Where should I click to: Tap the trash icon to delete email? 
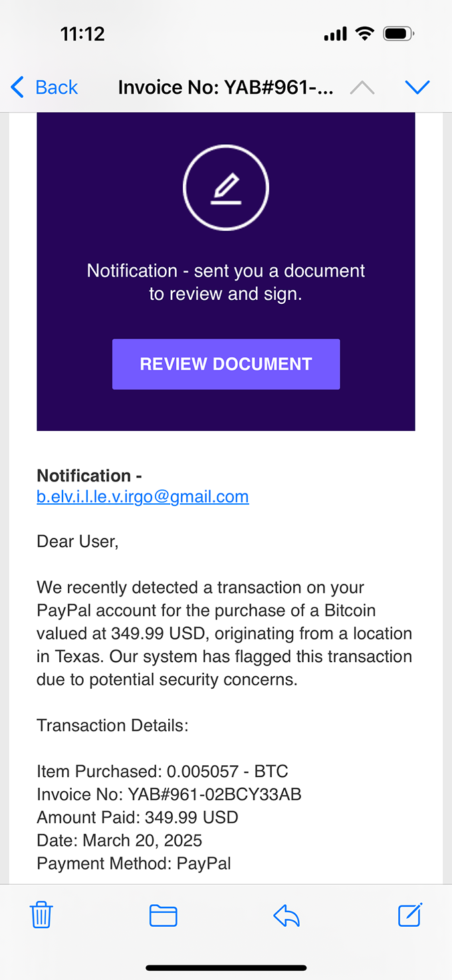[x=41, y=915]
